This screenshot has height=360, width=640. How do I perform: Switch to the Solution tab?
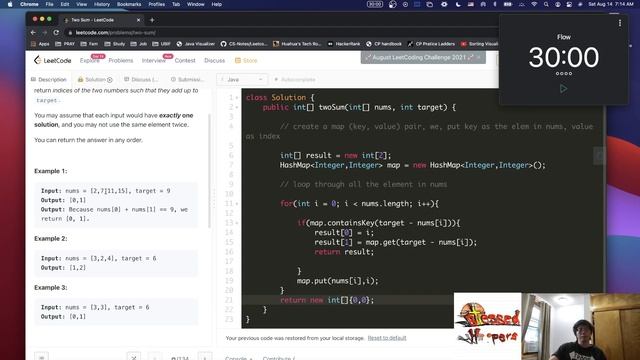[x=95, y=80]
